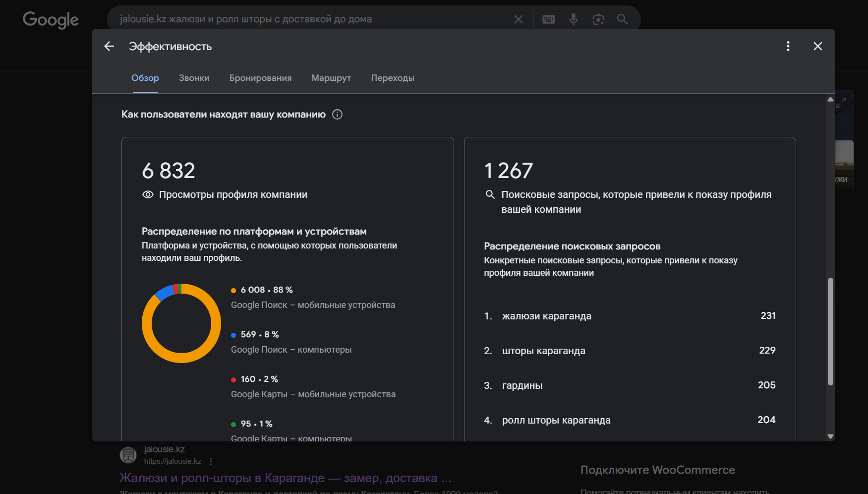Viewport: 868px width, 494px height.
Task: Close the Эффективность dialog
Action: (x=818, y=46)
